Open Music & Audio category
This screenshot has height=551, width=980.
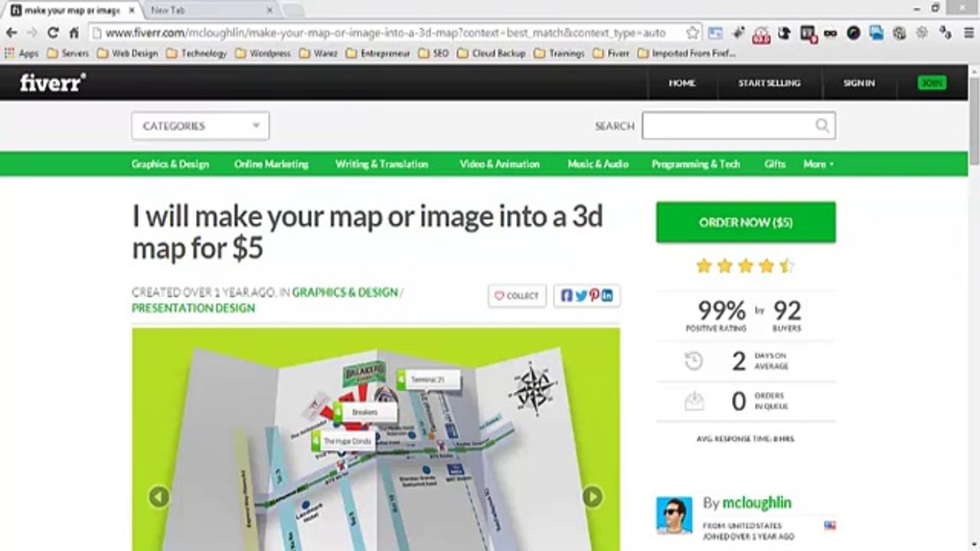(x=598, y=164)
